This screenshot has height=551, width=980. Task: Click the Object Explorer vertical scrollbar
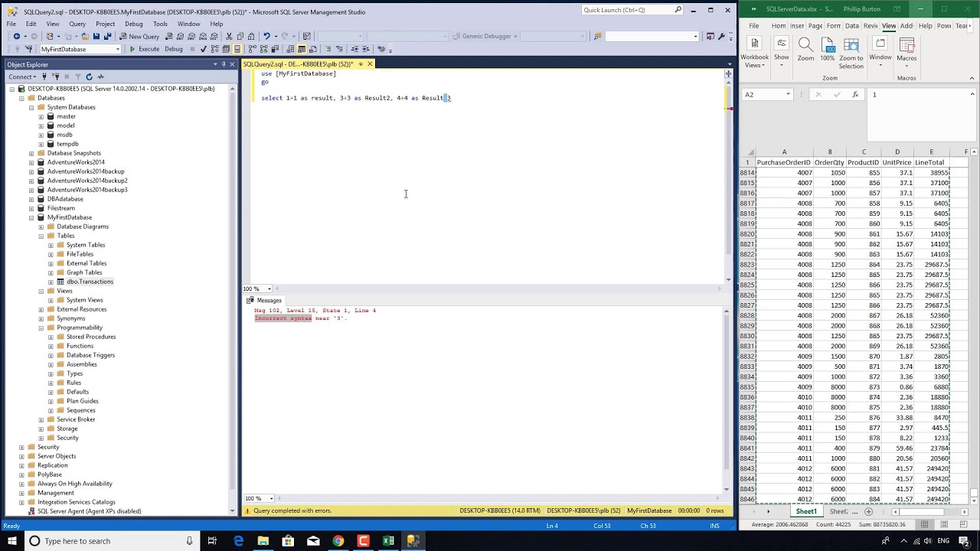click(232, 298)
